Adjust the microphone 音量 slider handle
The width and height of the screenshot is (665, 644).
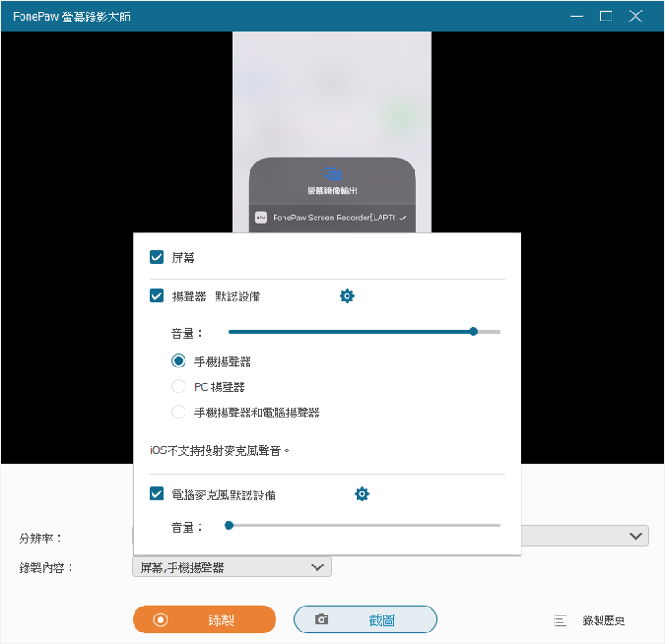click(x=228, y=525)
